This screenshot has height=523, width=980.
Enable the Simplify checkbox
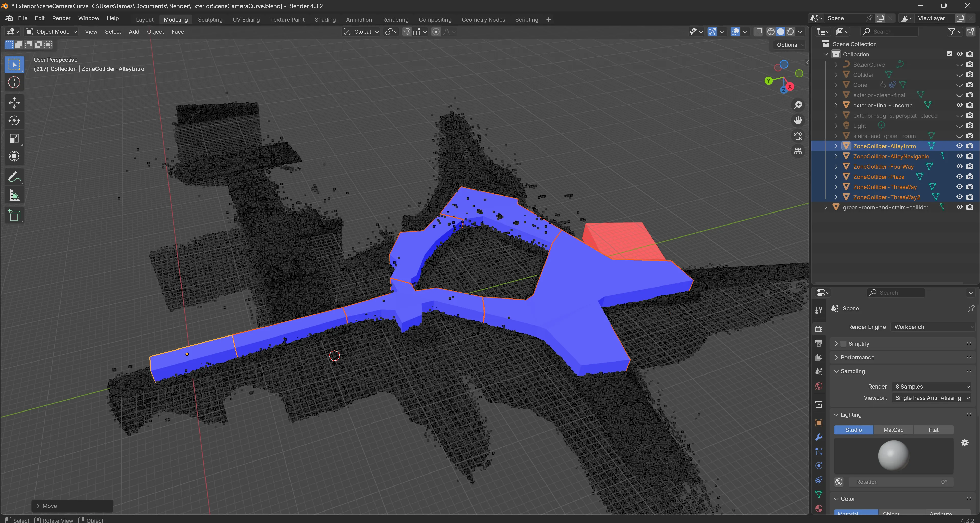(x=843, y=344)
